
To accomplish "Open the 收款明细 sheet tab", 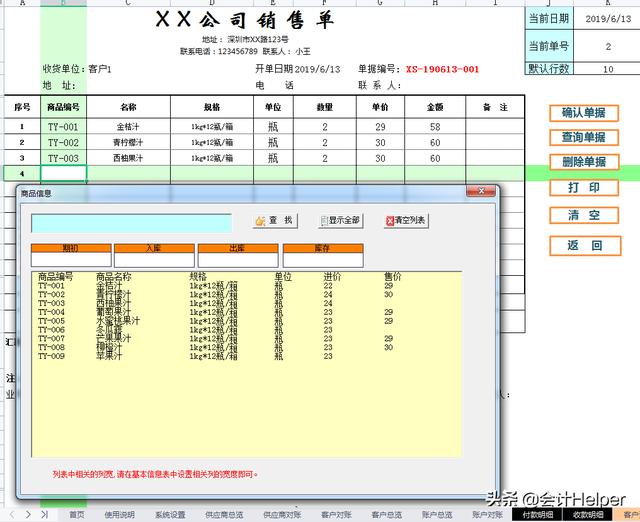I will pos(588,515).
